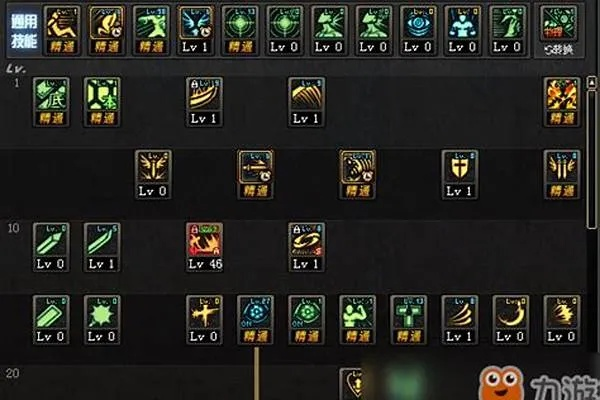Screen dimensions: 600x400
Task: Click the scrollbar up arrow
Action: pos(592,82)
